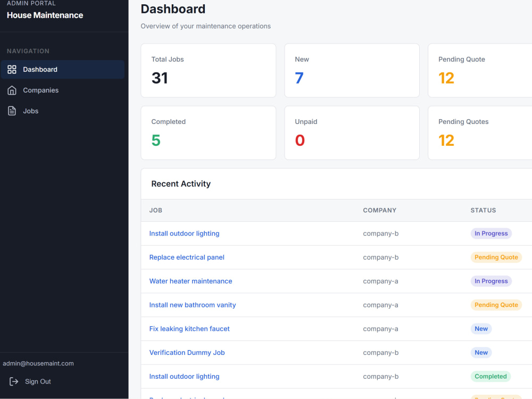This screenshot has width=532, height=399.
Task: Click the Dashboard page heading
Action: coord(173,9)
